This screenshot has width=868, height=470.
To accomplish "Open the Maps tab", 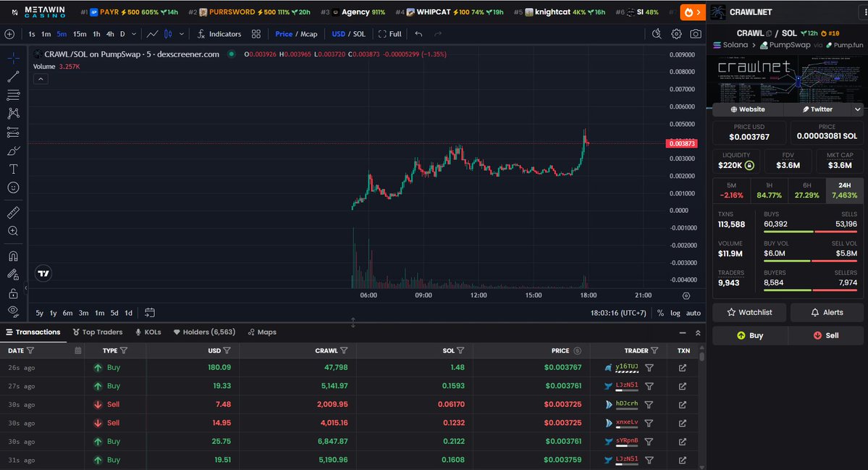I will coord(262,332).
